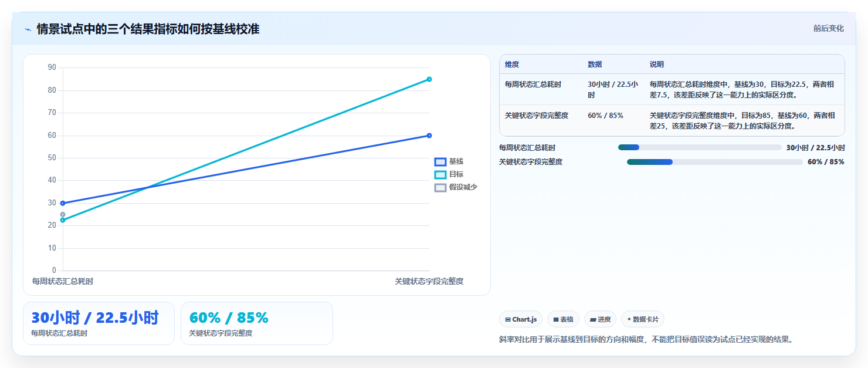Click the 60% / 85% data card
Viewport: 868px width, 368px height.
point(257,323)
